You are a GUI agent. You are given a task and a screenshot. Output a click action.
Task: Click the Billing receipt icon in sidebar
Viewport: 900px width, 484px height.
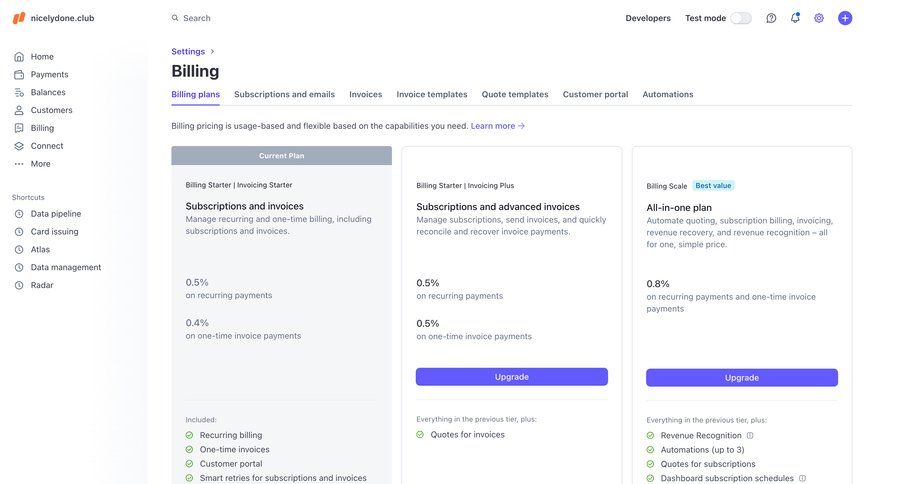point(19,128)
